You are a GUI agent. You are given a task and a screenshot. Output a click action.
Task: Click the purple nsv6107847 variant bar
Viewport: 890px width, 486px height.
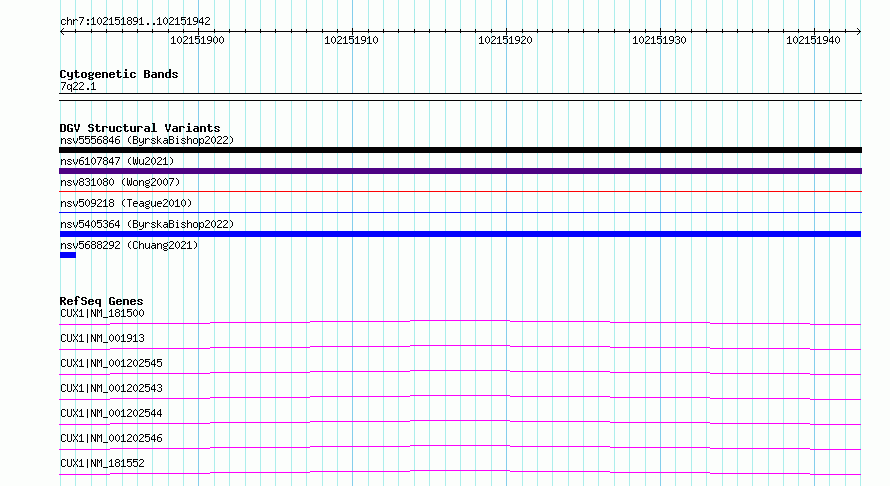click(x=460, y=171)
